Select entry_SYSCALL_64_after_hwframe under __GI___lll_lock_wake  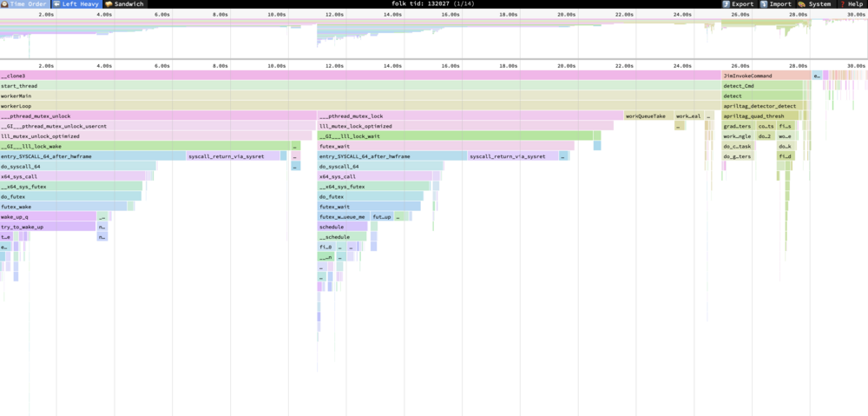pyautogui.click(x=93, y=156)
